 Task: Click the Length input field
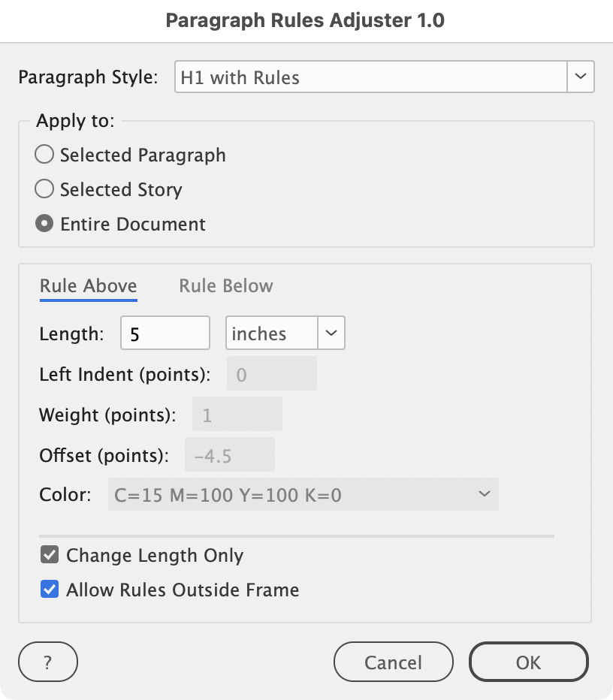pos(165,333)
